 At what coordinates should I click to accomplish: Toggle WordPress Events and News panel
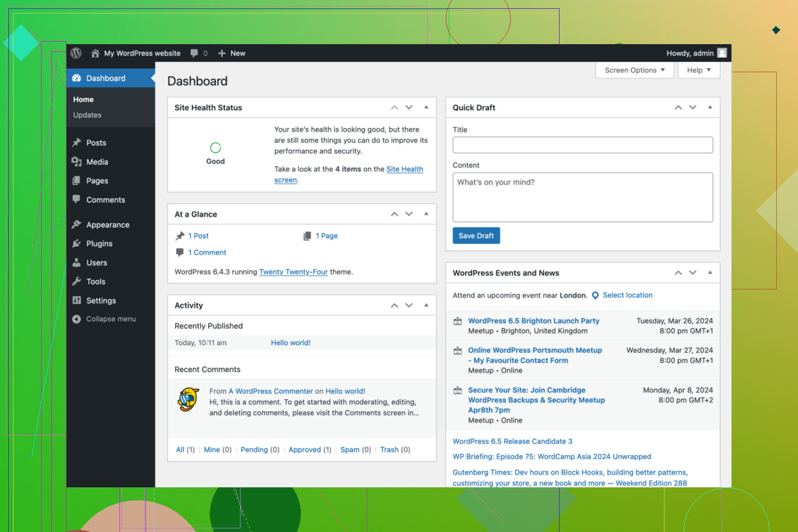[710, 273]
